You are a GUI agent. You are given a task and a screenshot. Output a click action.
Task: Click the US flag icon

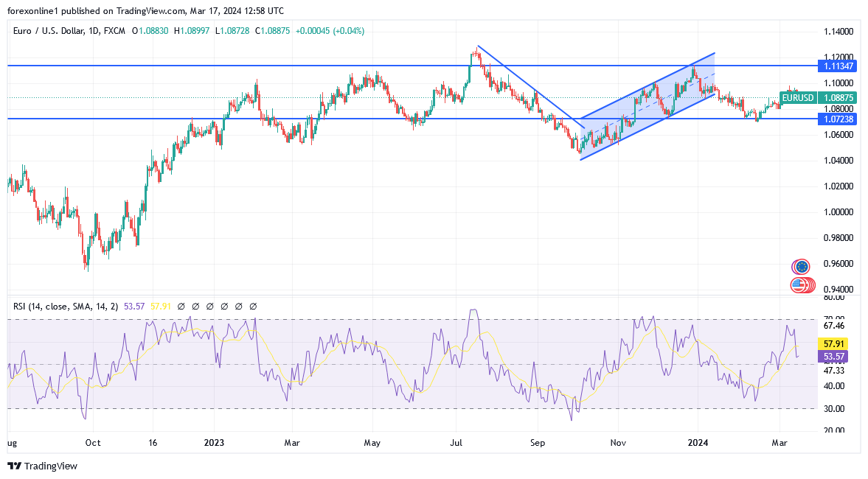(x=798, y=285)
